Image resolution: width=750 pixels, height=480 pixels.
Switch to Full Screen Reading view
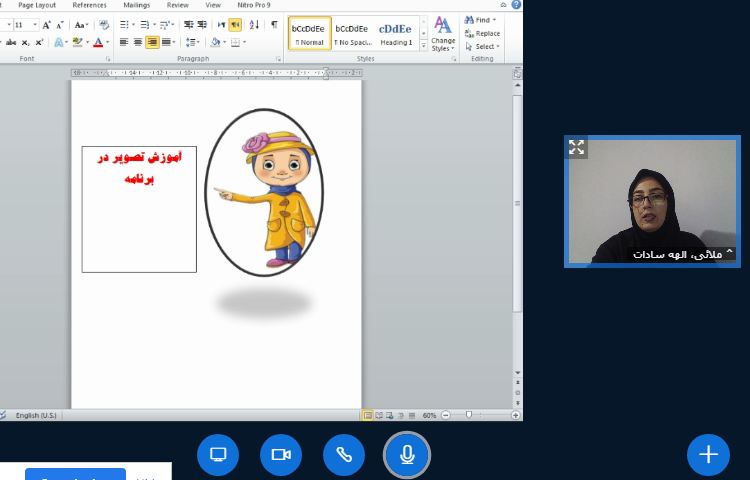click(379, 415)
